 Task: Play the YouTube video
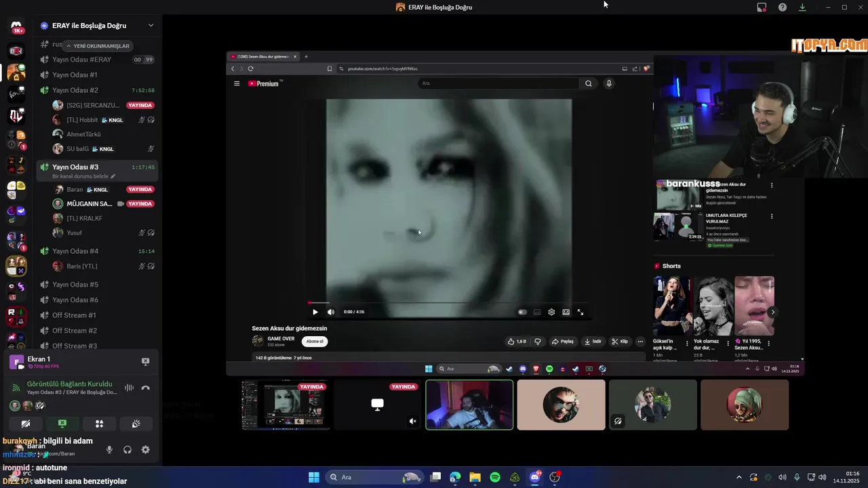pyautogui.click(x=315, y=312)
